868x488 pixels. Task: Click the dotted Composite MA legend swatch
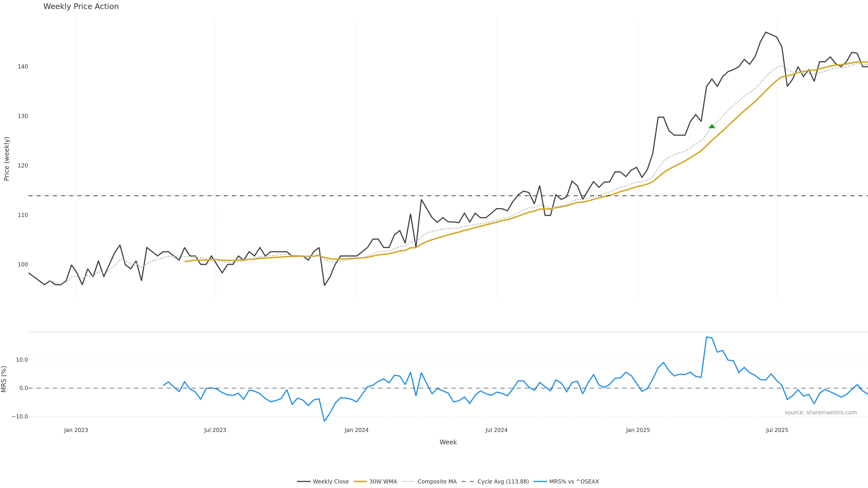(x=408, y=482)
